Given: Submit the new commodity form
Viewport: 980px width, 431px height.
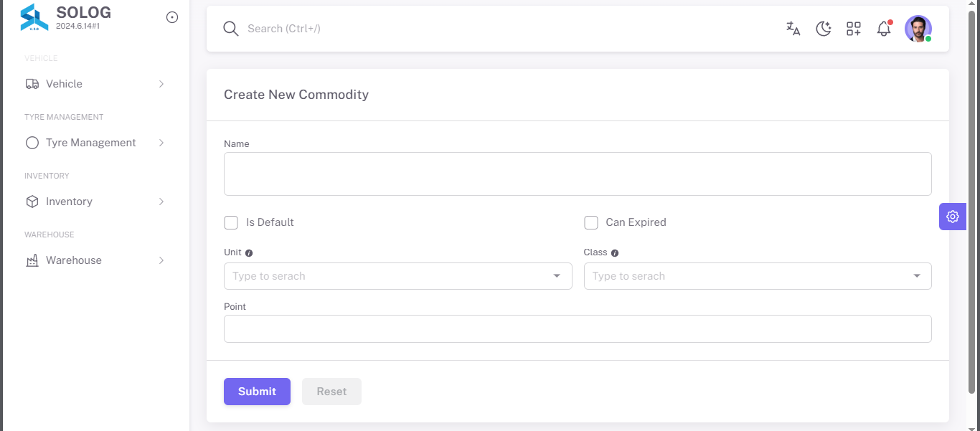Looking at the screenshot, I should pyautogui.click(x=257, y=392).
